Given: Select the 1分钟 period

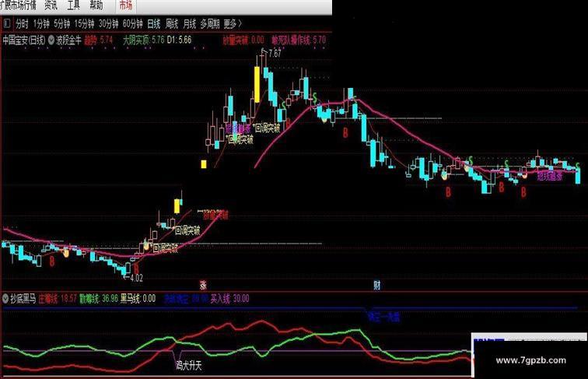Looking at the screenshot, I should point(41,24).
